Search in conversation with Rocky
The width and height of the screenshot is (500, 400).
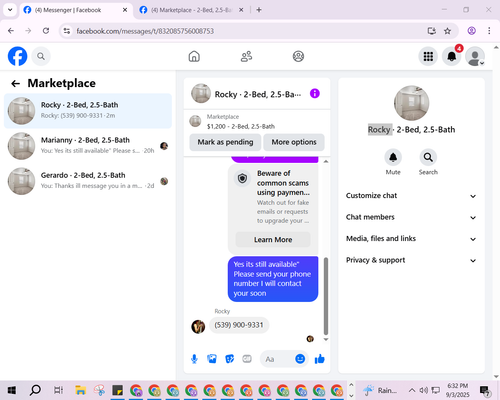click(x=428, y=157)
